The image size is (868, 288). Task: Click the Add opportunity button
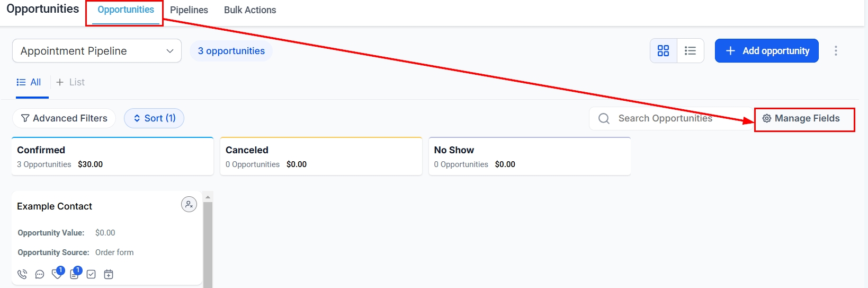pyautogui.click(x=766, y=51)
